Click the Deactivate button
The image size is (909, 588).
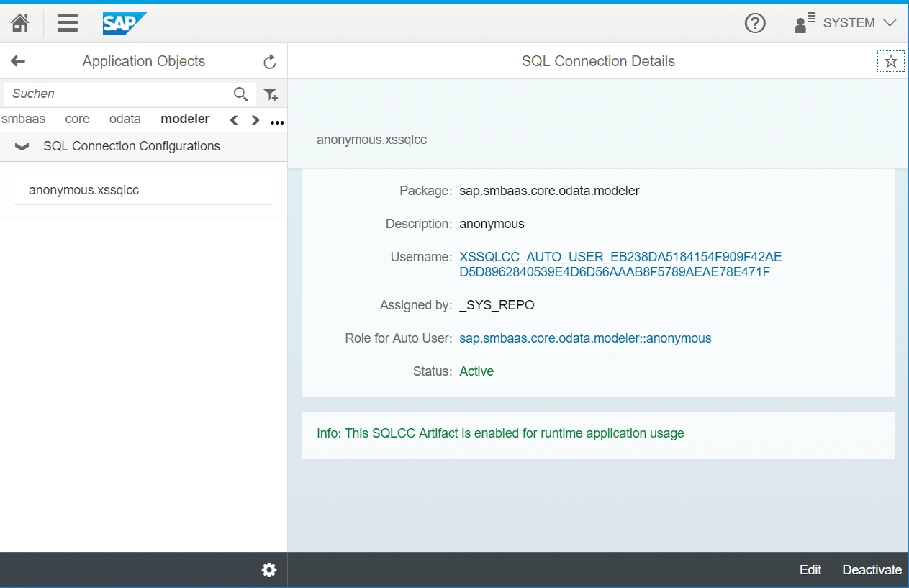pos(872,570)
